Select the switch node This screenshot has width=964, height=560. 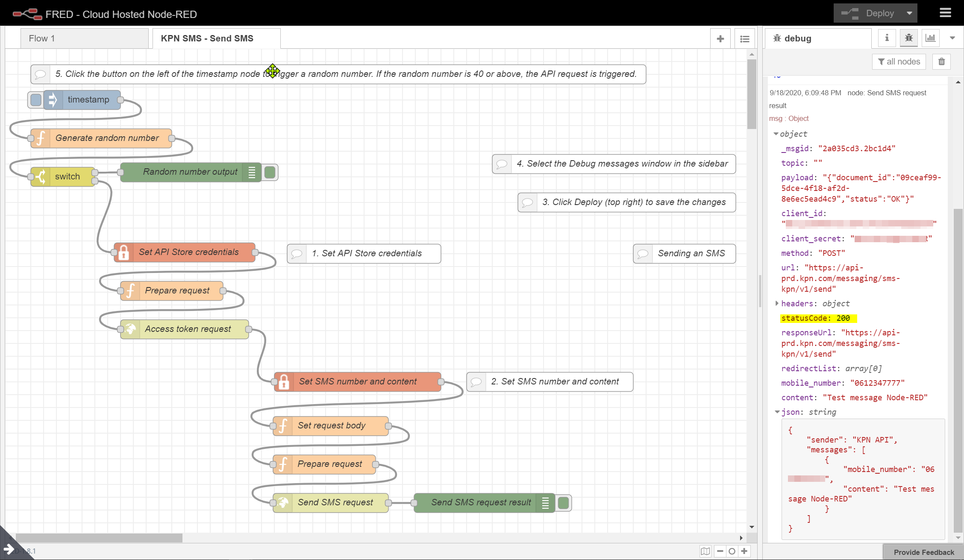63,176
